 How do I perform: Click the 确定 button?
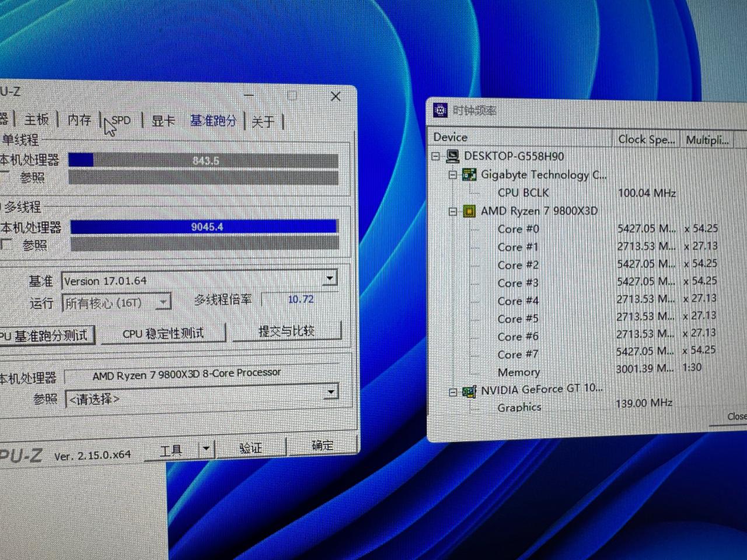[x=322, y=445]
